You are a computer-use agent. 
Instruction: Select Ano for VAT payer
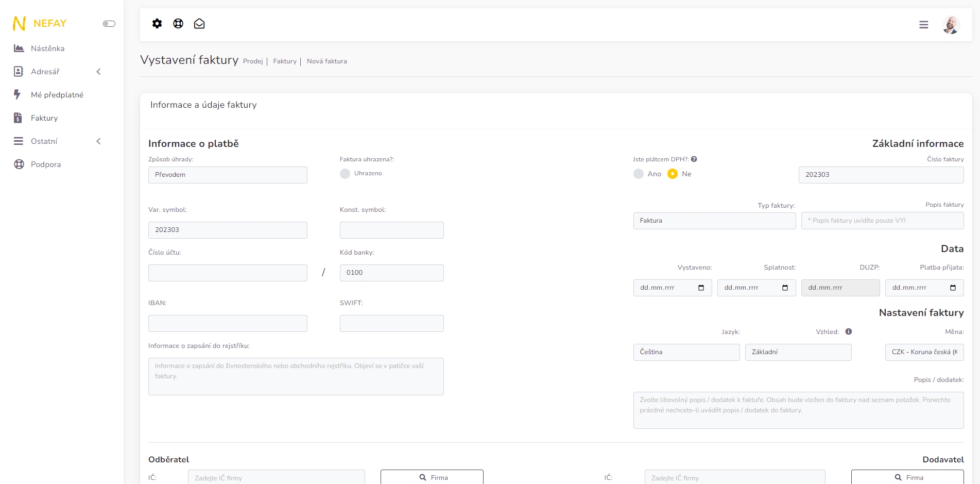pyautogui.click(x=639, y=174)
